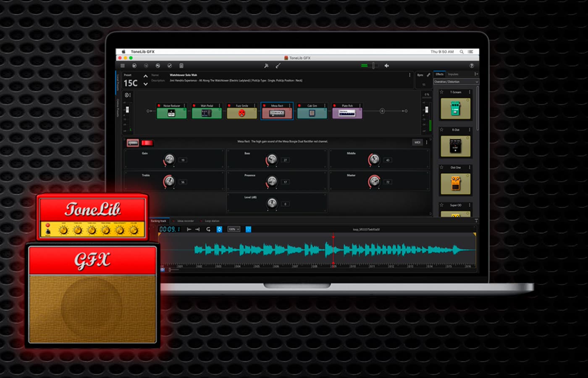The height and width of the screenshot is (378, 588).
Task: Toggle Cab Sim power LED
Action: pyautogui.click(x=300, y=106)
